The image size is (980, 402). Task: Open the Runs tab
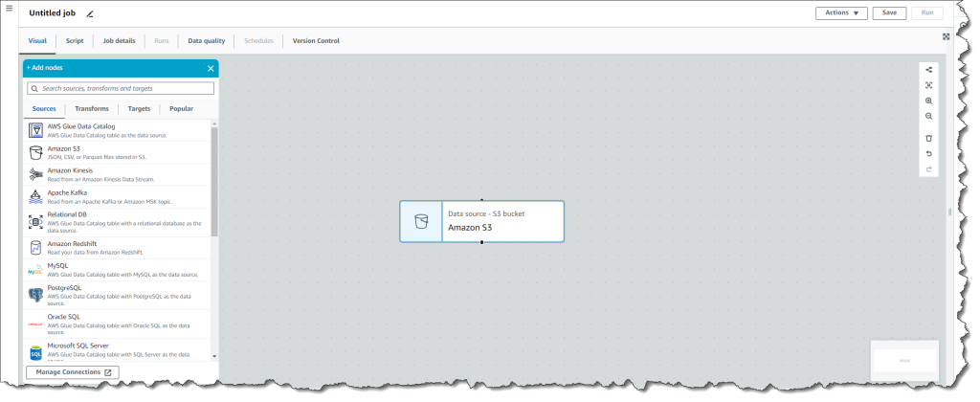(x=161, y=40)
